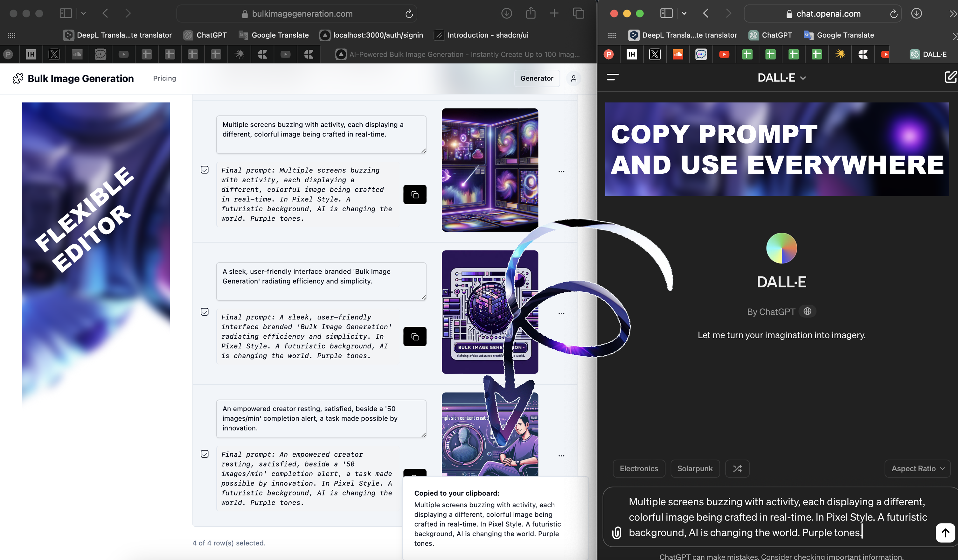Image resolution: width=958 pixels, height=560 pixels.
Task: Open the Pricing page link
Action: [x=164, y=78]
